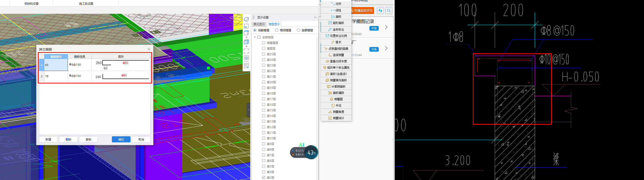This screenshot has height=180, width=644.
Task: Check the 梯屋屋面 floor checkbox
Action: click(x=263, y=43)
